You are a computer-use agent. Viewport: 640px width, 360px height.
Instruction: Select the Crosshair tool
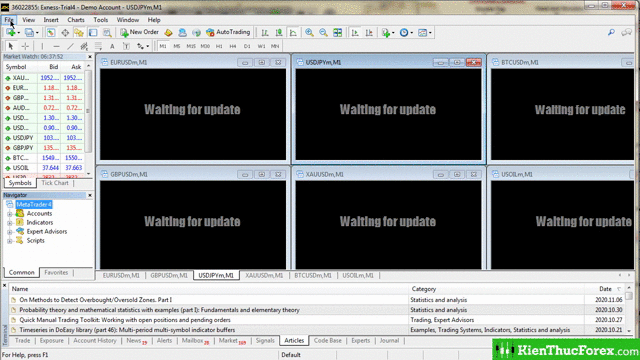[25, 46]
